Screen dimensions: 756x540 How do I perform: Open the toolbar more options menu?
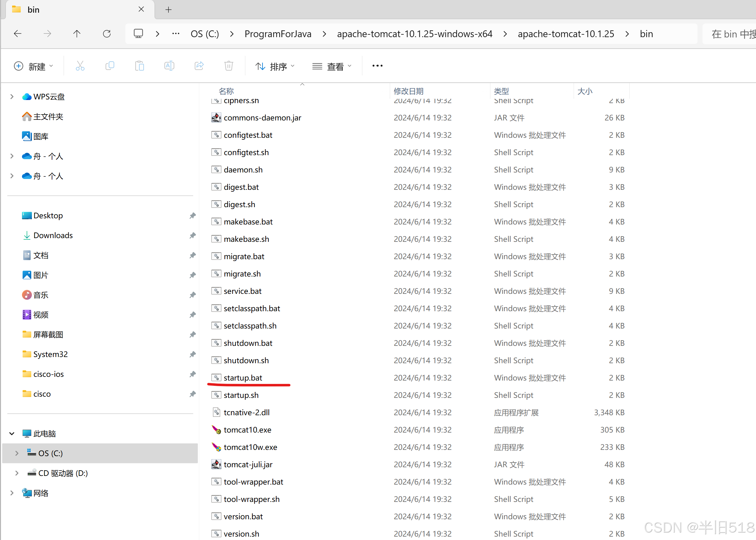tap(377, 66)
